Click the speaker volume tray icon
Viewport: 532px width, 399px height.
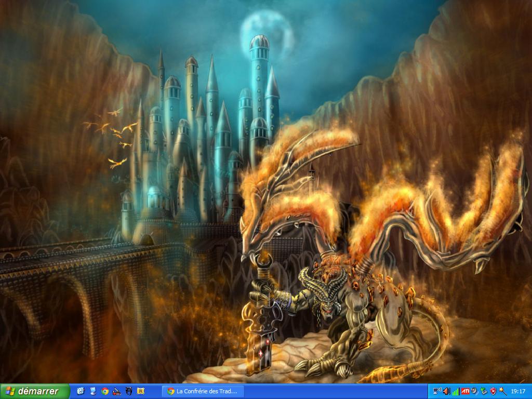[446, 392]
